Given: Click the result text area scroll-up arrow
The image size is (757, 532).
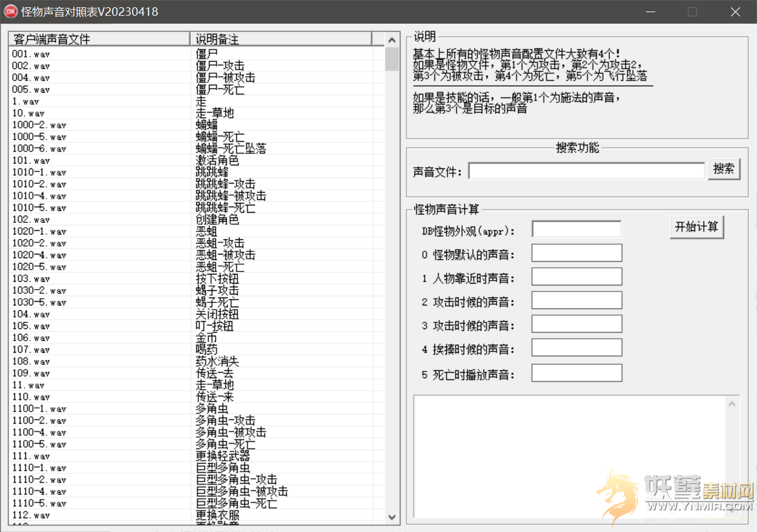Looking at the screenshot, I should pyautogui.click(x=732, y=403).
